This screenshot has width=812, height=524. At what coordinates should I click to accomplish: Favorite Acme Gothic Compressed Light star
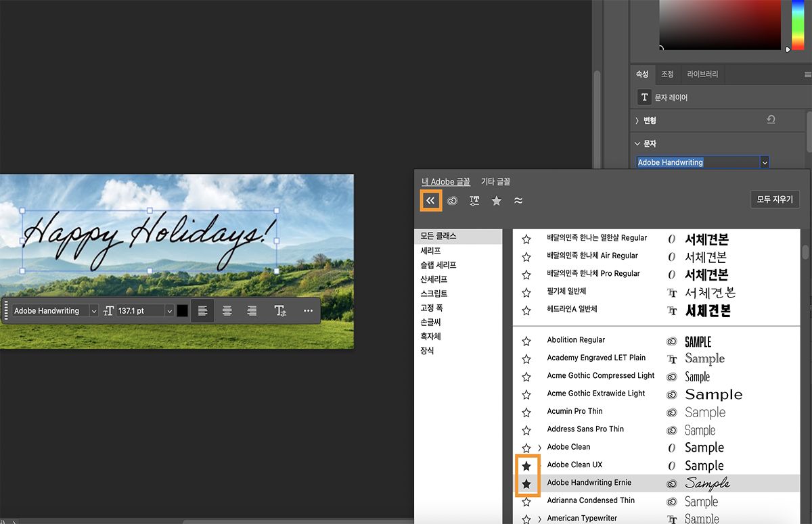pyautogui.click(x=526, y=377)
